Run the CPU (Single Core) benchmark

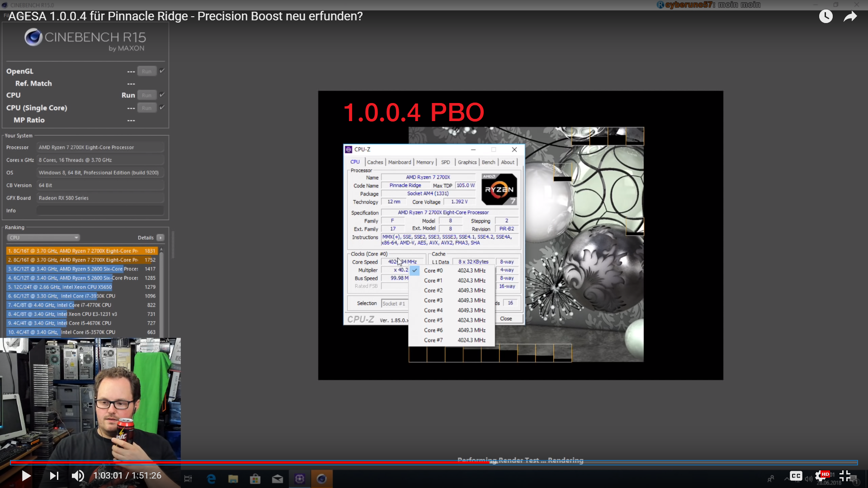pyautogui.click(x=146, y=108)
